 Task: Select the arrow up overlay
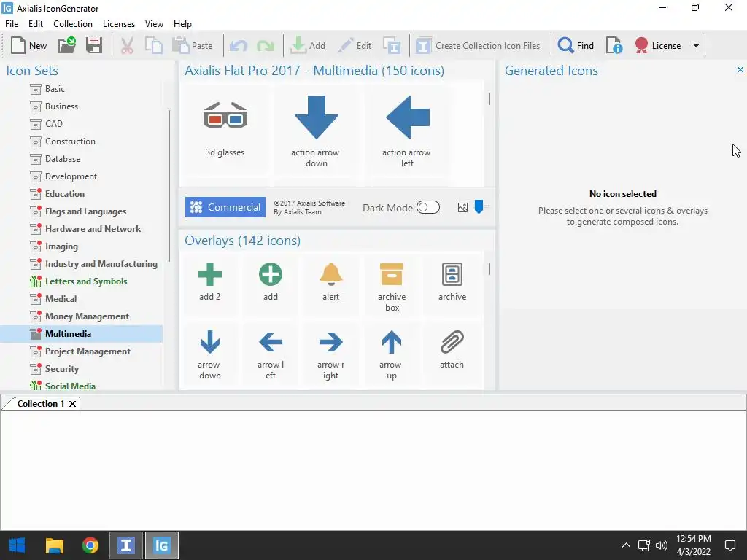click(392, 355)
